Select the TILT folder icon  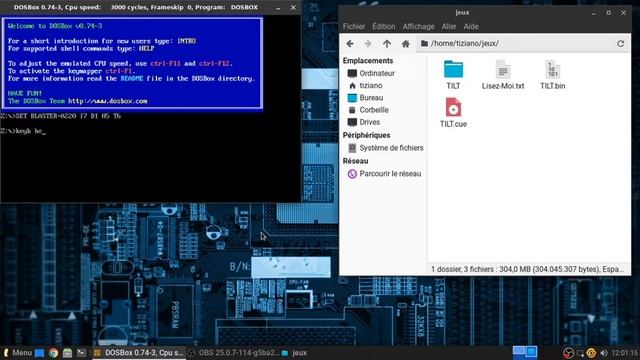click(453, 69)
